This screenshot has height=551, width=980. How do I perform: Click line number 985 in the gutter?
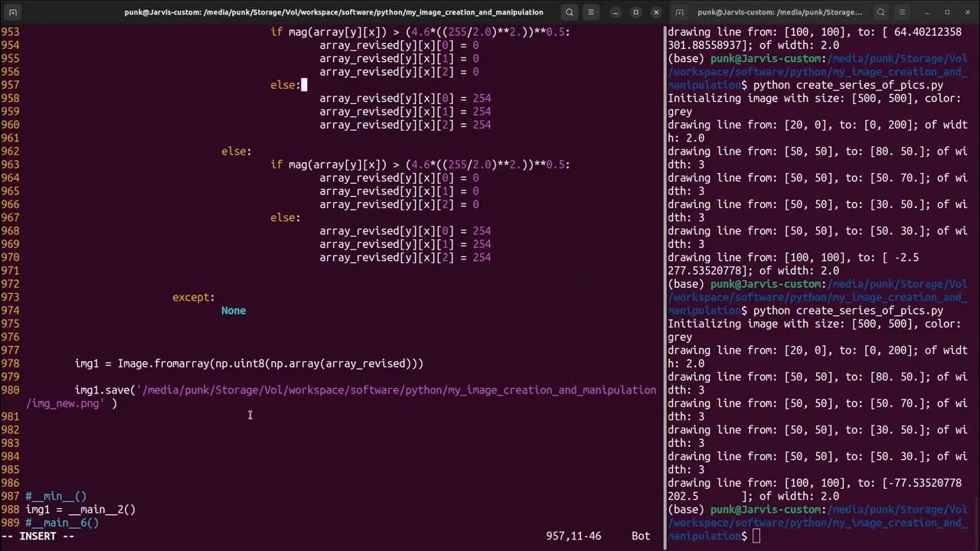(x=10, y=470)
